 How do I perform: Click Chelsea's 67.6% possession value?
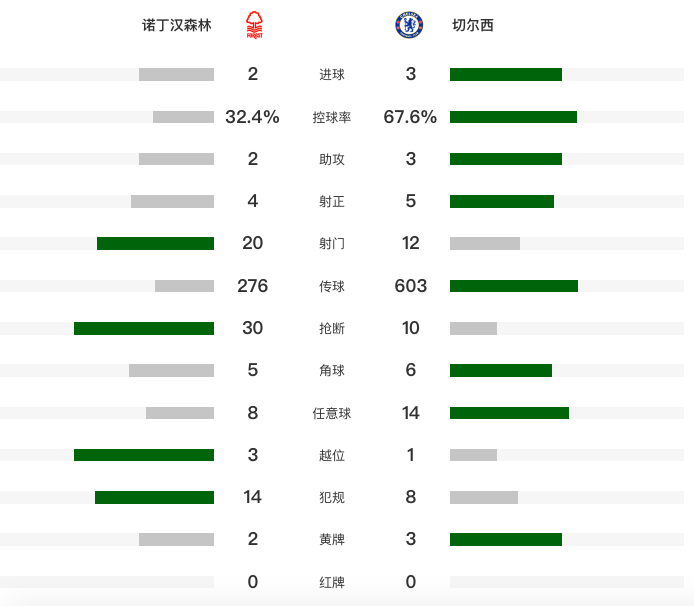coord(410,117)
